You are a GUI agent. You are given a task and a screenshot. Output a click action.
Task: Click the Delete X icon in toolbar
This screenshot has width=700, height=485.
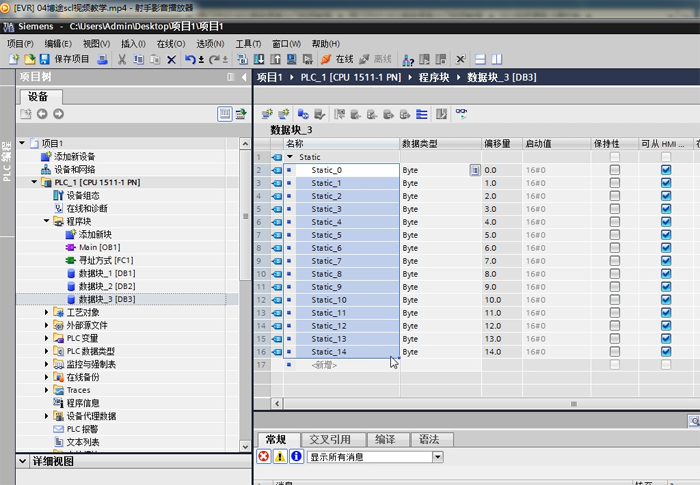171,59
